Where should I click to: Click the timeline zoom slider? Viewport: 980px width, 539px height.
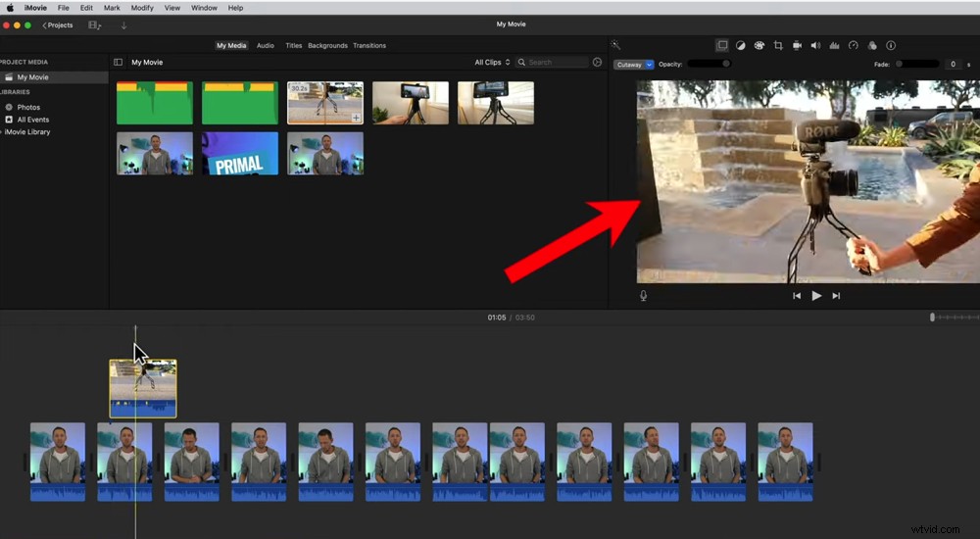(x=954, y=318)
